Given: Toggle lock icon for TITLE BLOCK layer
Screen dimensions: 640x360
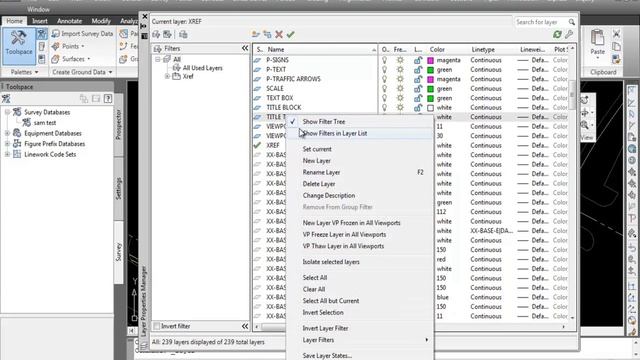Looking at the screenshot, I should coord(418,107).
